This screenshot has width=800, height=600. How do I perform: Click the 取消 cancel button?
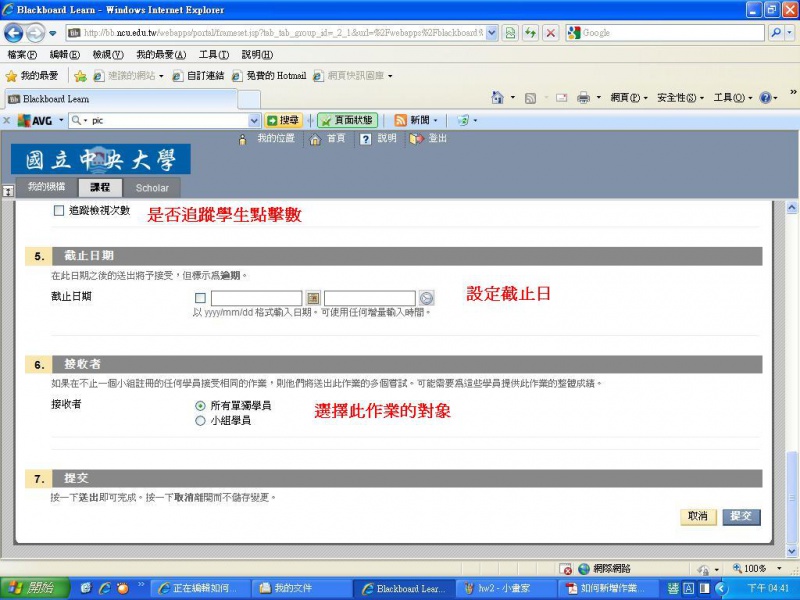point(697,516)
